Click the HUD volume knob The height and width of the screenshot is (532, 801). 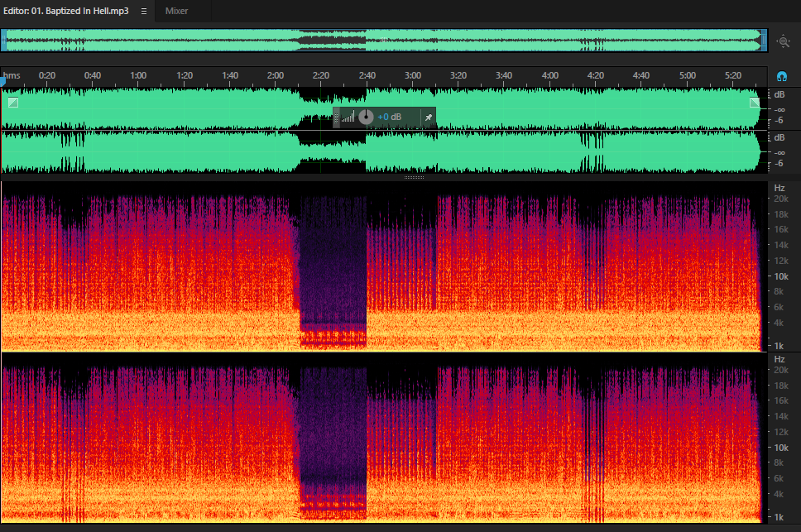click(366, 117)
